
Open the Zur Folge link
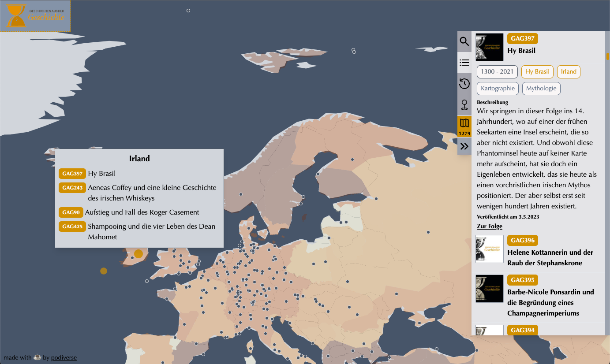point(489,226)
